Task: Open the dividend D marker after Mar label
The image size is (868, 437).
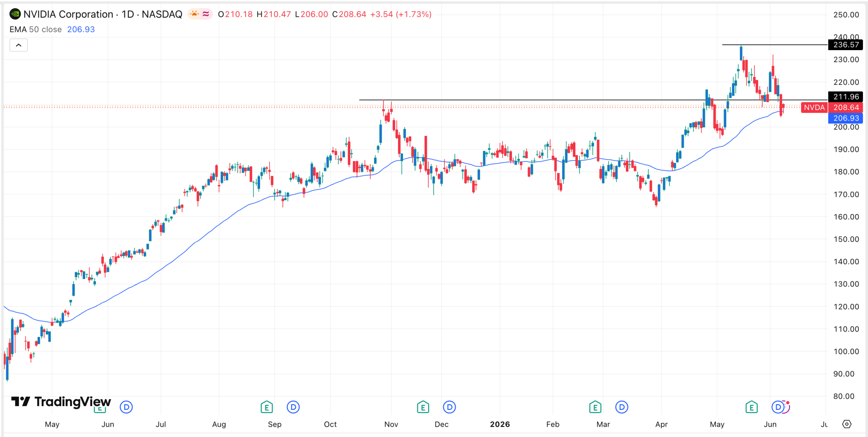Action: pos(622,407)
